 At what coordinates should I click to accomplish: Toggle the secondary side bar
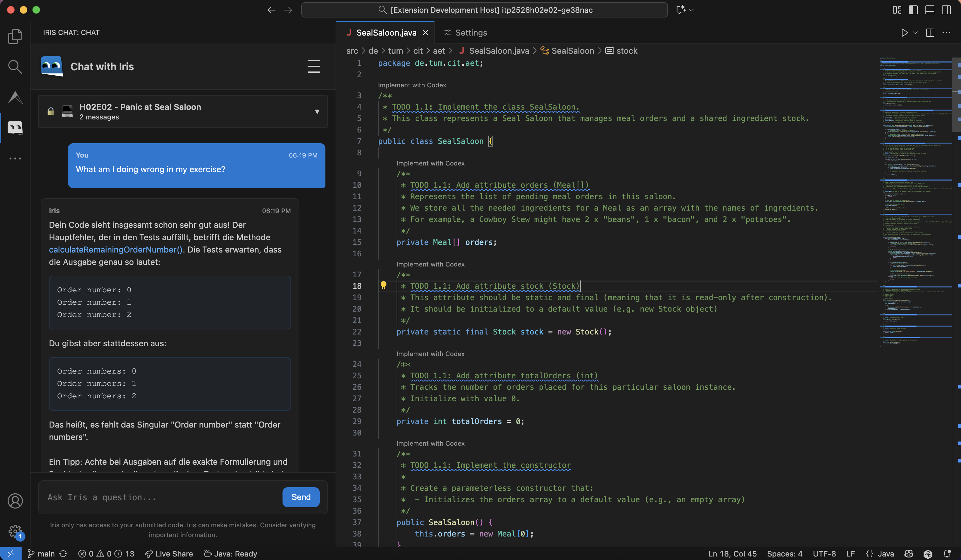(946, 10)
